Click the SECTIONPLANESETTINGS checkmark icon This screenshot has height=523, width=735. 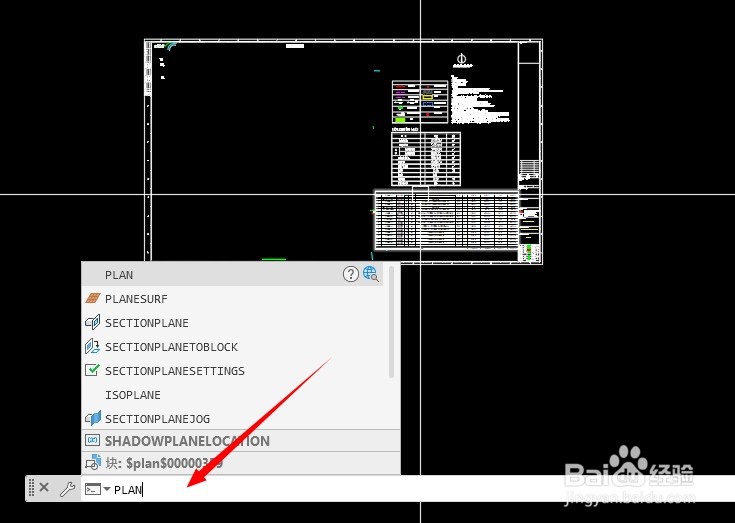tap(92, 370)
